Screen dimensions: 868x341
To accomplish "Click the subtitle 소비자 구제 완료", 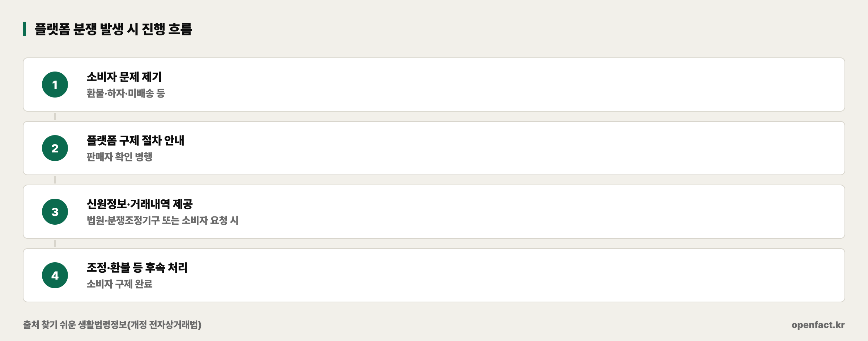I will 119,284.
